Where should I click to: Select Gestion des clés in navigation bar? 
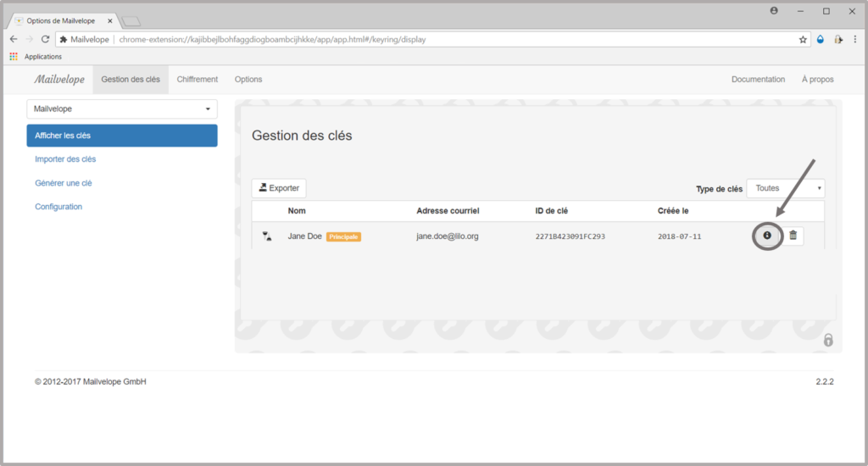click(x=130, y=80)
